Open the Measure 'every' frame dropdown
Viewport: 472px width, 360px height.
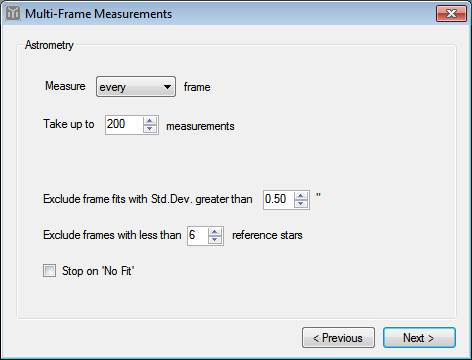click(x=136, y=87)
